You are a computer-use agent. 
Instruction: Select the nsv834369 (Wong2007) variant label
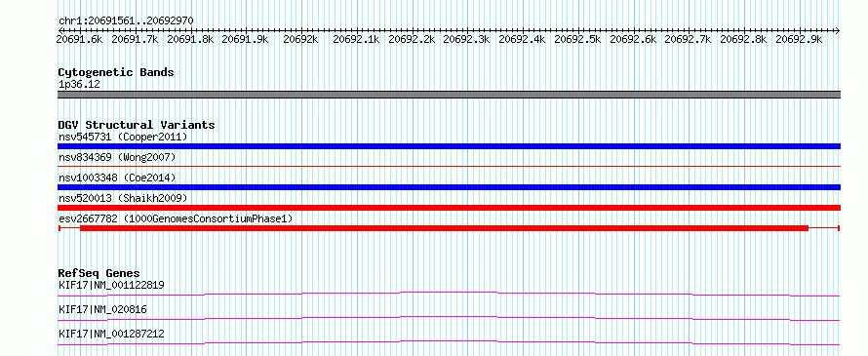tap(117, 158)
